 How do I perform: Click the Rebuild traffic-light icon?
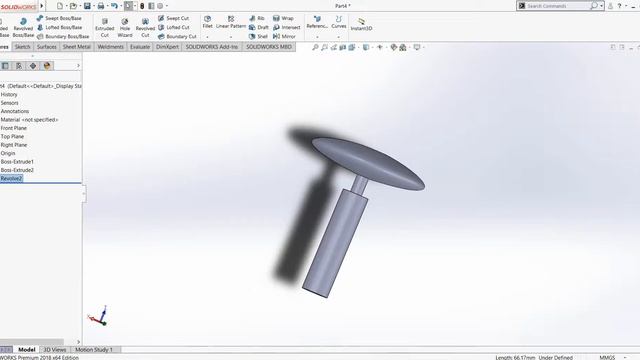tap(142, 6)
